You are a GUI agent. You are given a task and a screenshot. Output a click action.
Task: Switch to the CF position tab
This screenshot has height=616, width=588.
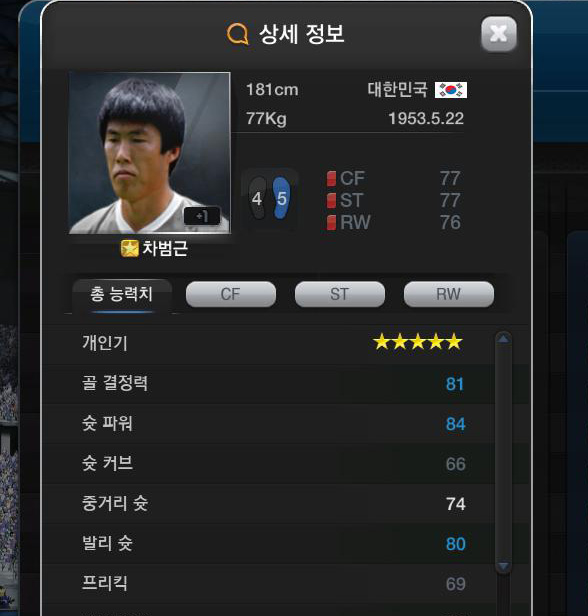pos(231,294)
